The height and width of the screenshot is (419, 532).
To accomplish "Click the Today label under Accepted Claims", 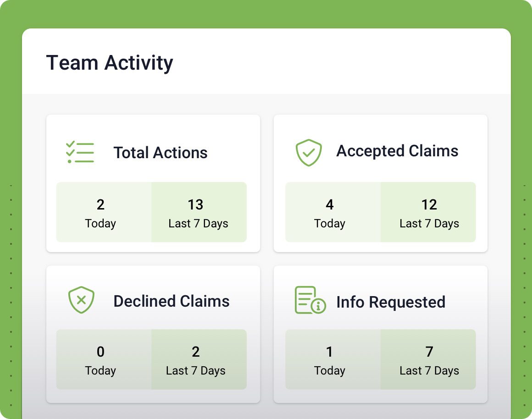I will [329, 224].
